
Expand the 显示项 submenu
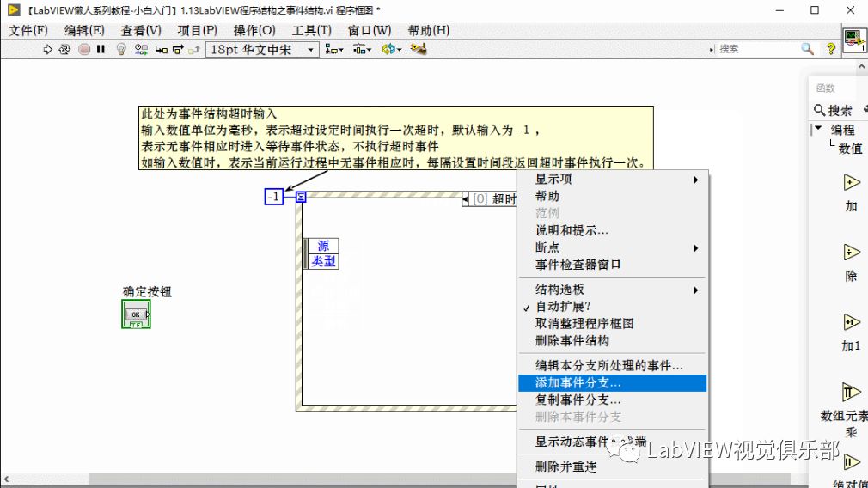[613, 180]
